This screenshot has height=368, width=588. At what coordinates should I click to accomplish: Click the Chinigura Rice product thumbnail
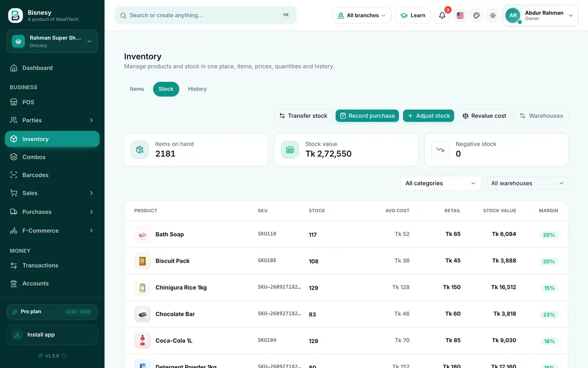point(142,287)
